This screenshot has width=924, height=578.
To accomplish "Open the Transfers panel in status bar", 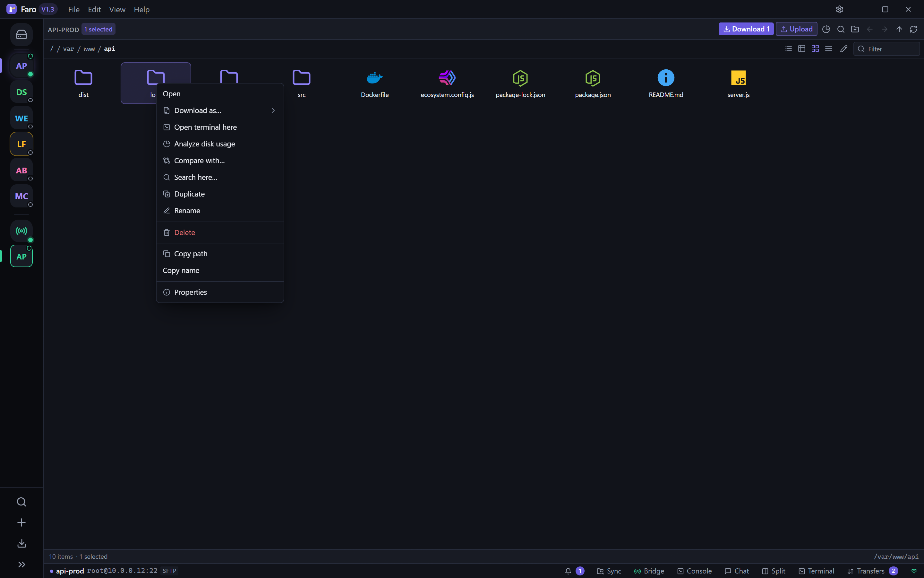I will click(872, 571).
